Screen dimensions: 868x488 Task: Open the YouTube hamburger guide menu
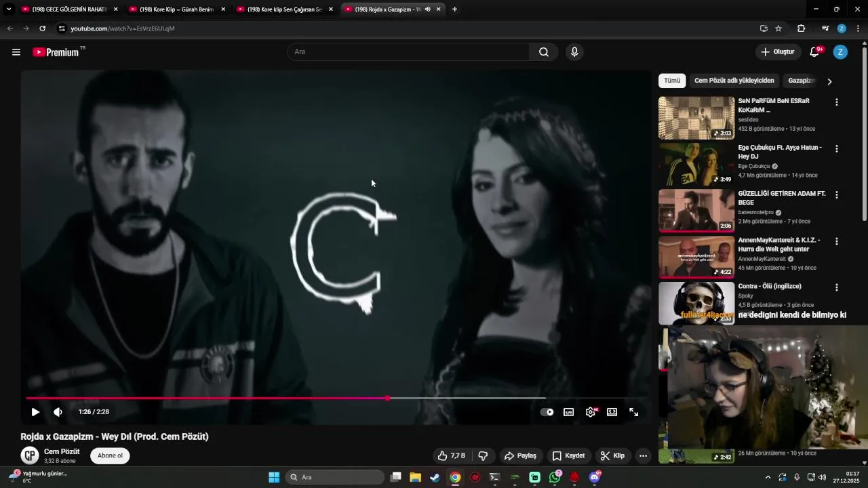16,52
